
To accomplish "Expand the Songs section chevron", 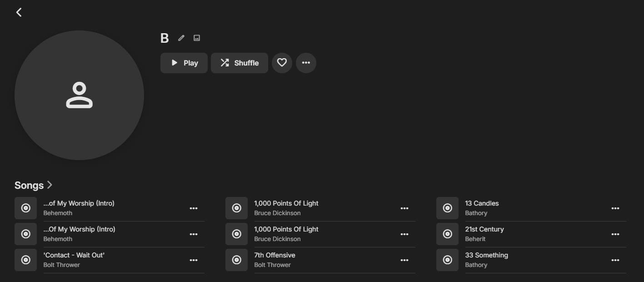I will [50, 185].
